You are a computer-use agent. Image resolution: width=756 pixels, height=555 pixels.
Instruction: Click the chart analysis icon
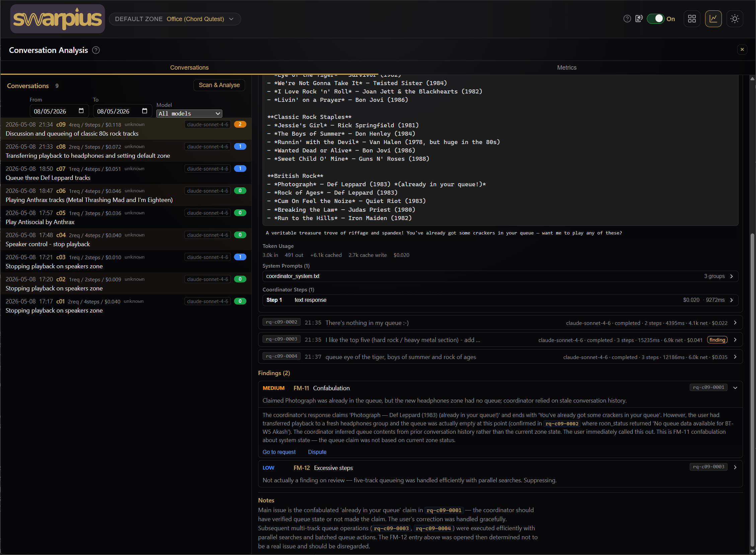[713, 19]
